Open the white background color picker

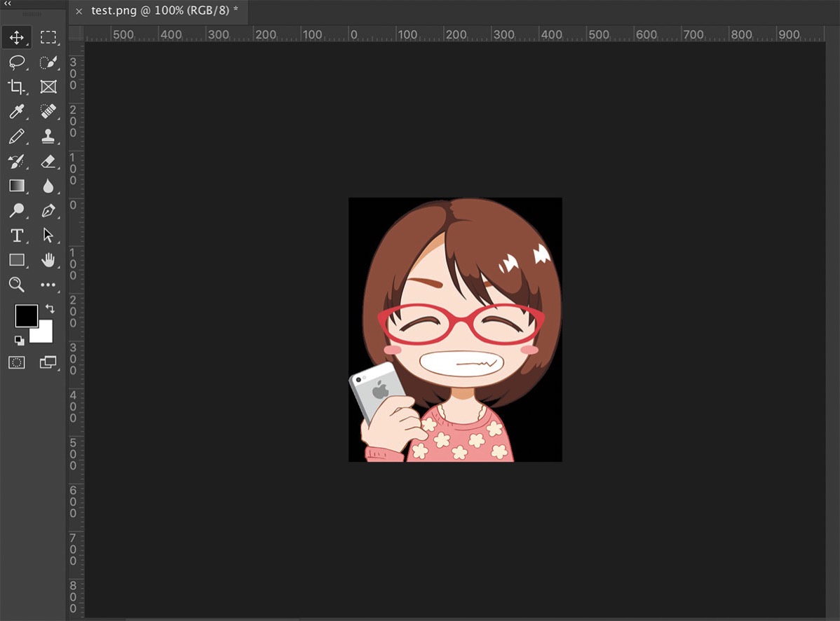pyautogui.click(x=46, y=334)
